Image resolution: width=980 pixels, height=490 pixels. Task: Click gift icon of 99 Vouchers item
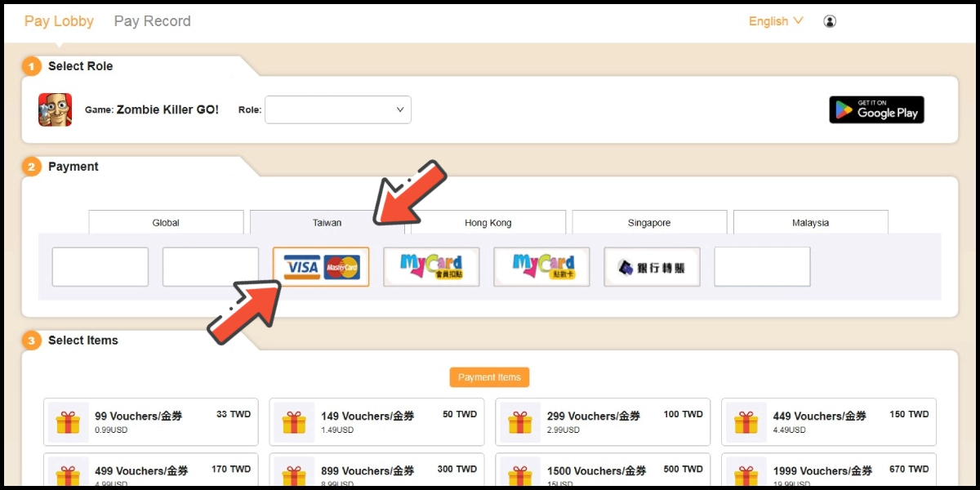tap(68, 422)
